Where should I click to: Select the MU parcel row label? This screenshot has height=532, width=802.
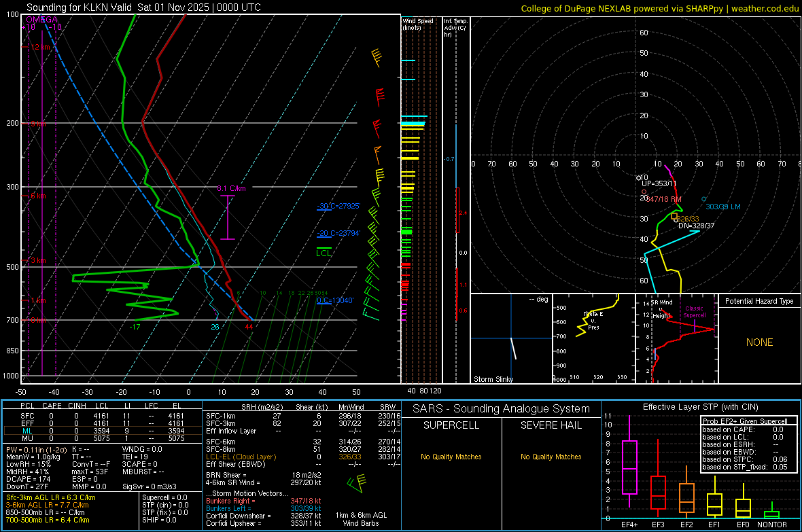click(27, 438)
